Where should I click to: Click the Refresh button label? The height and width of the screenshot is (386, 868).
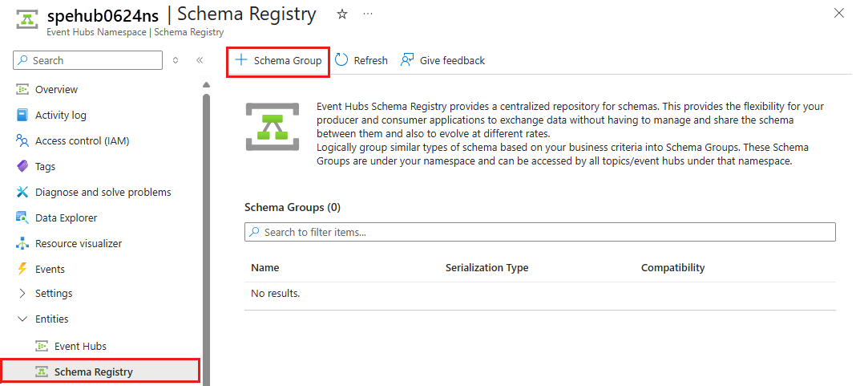370,60
